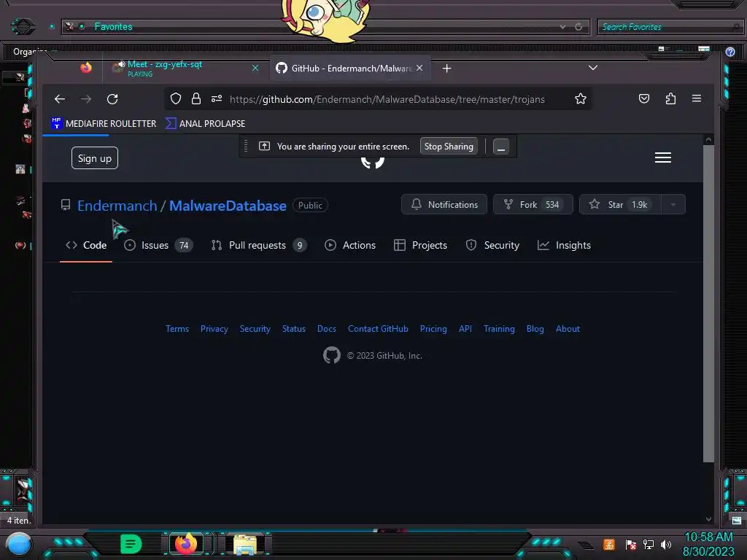Close the Meet tab
Screen dimensions: 747x560
[255, 68]
